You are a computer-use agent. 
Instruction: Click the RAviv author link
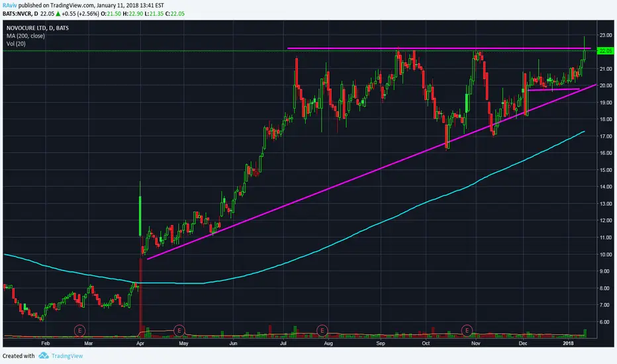click(x=10, y=5)
